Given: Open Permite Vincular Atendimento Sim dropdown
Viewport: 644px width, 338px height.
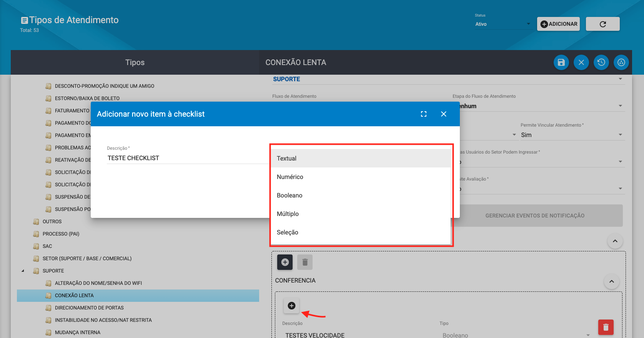Looking at the screenshot, I should click(x=572, y=135).
